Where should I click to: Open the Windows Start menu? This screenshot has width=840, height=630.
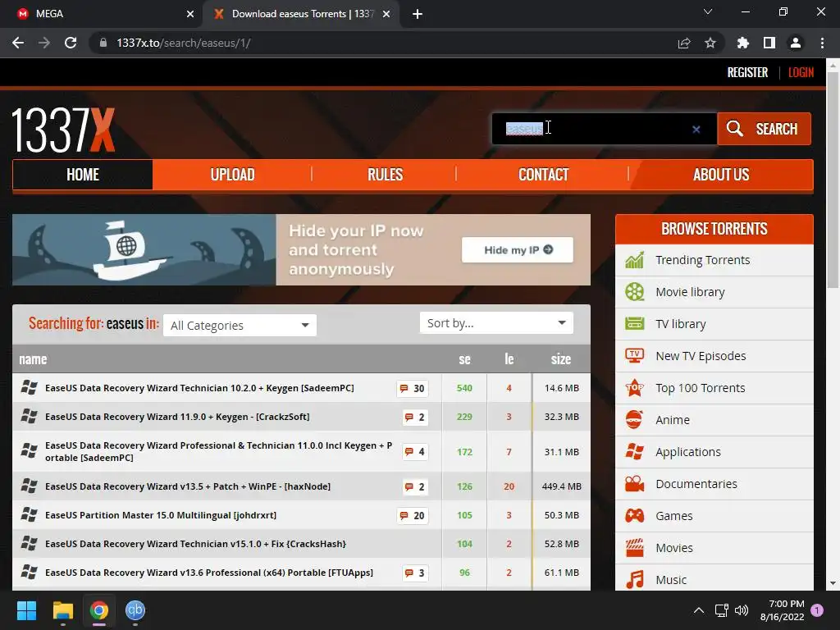(x=26, y=610)
